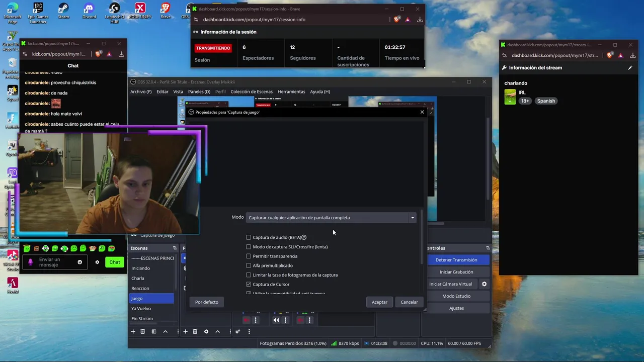Add a new source with the plus icon
The height and width of the screenshot is (362, 644).
pos(185,331)
